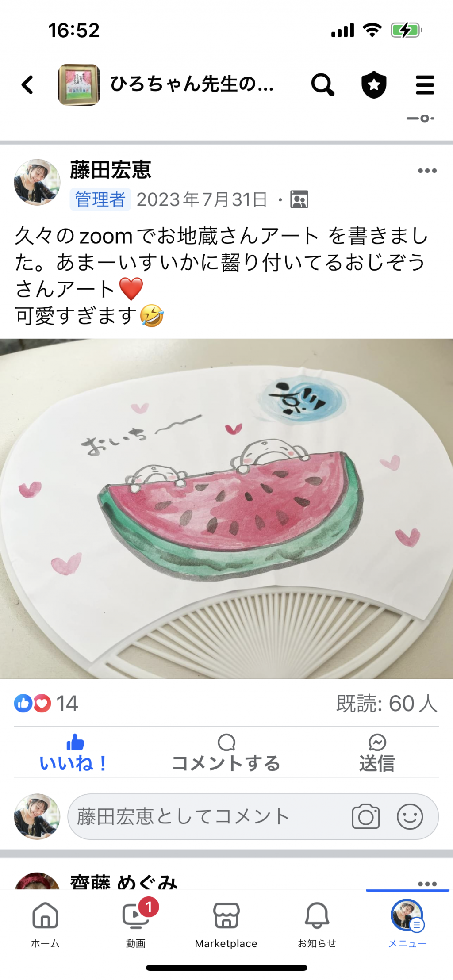Image resolution: width=453 pixels, height=980 pixels.
Task: Open the emoji smiley picker
Action: (410, 816)
